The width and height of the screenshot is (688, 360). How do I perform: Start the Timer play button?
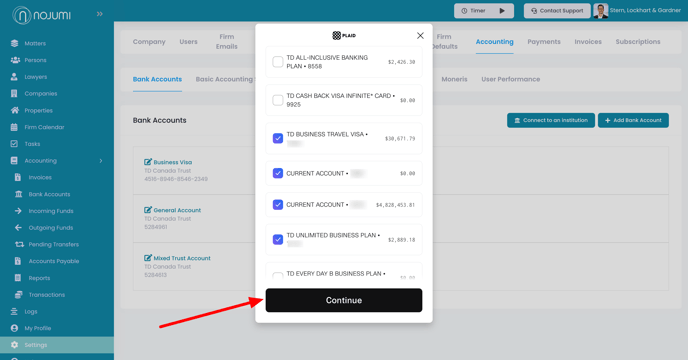[x=502, y=11]
